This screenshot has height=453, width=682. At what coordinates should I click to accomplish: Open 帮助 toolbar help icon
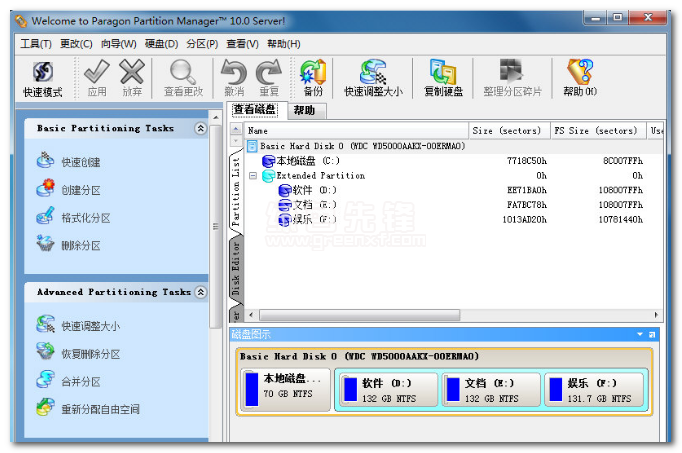pyautogui.click(x=580, y=78)
